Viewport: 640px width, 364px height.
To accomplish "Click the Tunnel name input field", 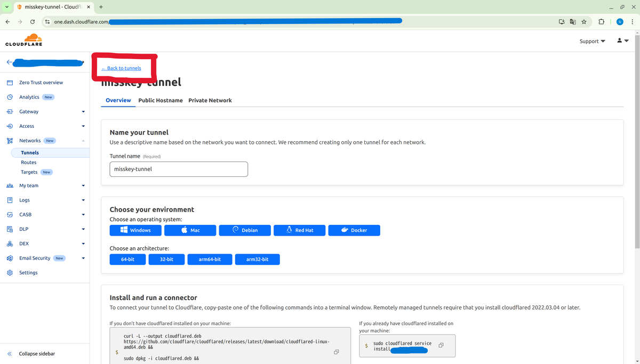I will tap(179, 169).
